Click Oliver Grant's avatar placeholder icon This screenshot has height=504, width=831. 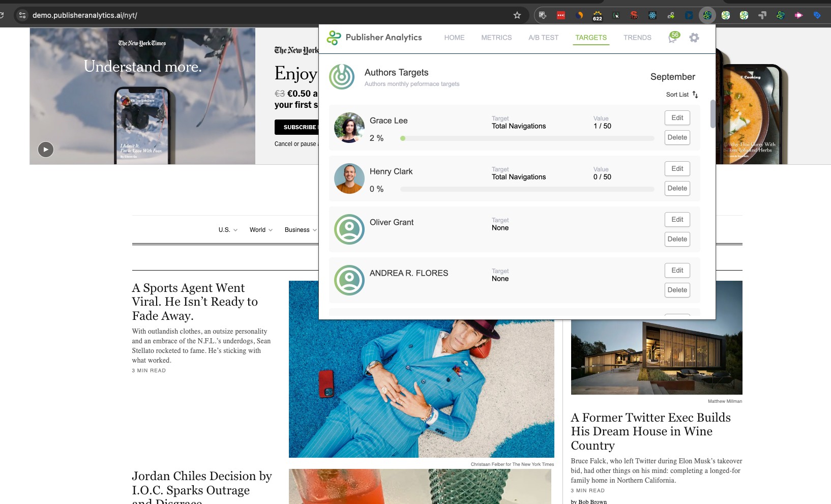349,229
